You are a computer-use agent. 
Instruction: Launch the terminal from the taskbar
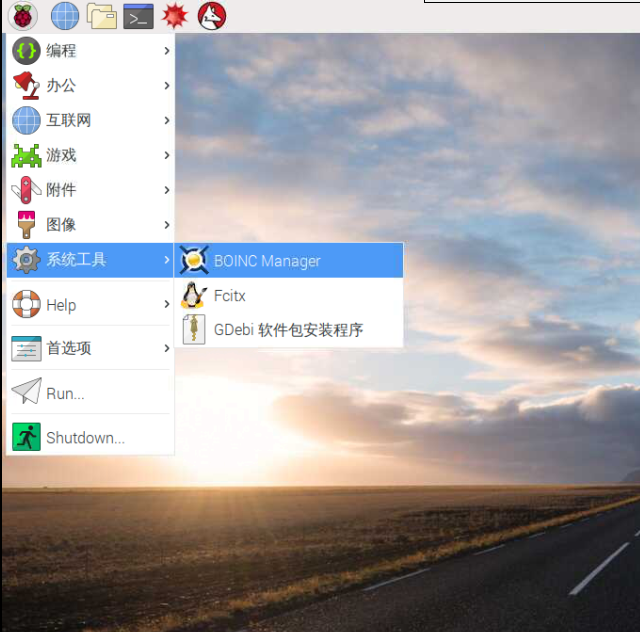point(138,16)
